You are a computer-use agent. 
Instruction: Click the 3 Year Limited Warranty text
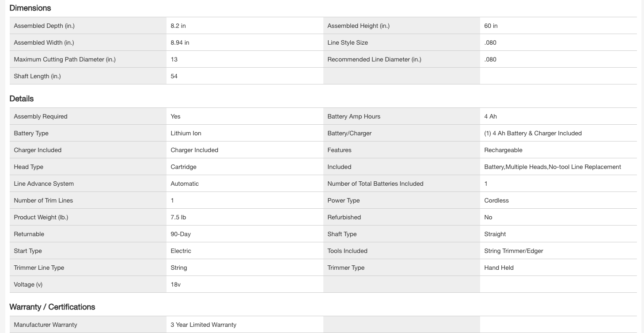click(203, 325)
